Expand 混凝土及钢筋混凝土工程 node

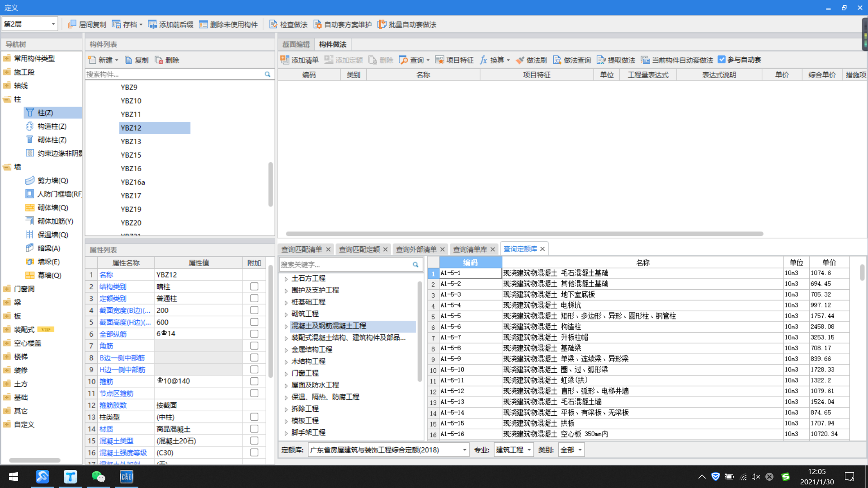click(286, 326)
